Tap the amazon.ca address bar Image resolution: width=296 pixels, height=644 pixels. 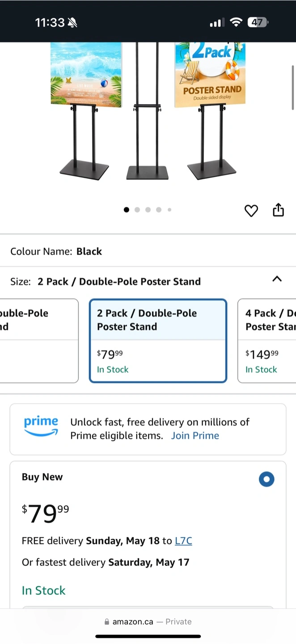pos(148,622)
